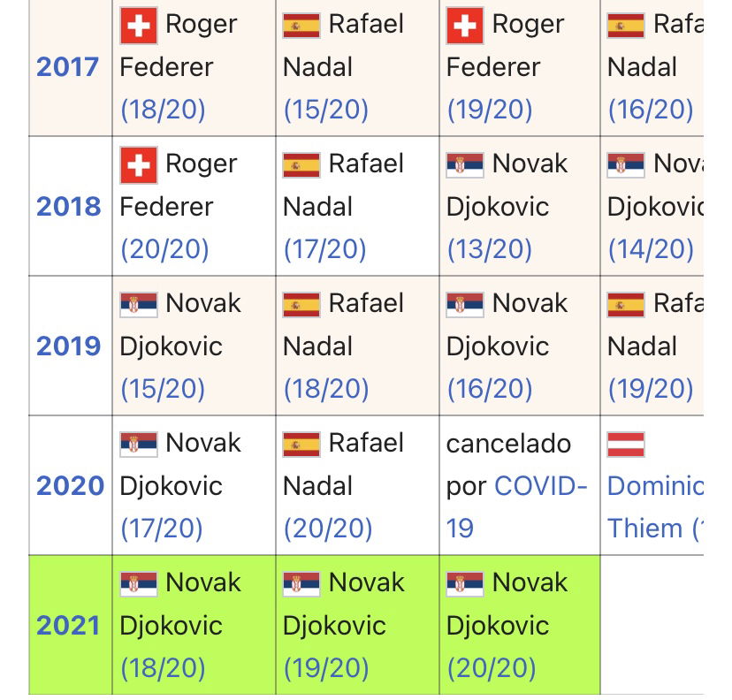Open the 2020 year link
The image size is (732, 700).
click(70, 486)
